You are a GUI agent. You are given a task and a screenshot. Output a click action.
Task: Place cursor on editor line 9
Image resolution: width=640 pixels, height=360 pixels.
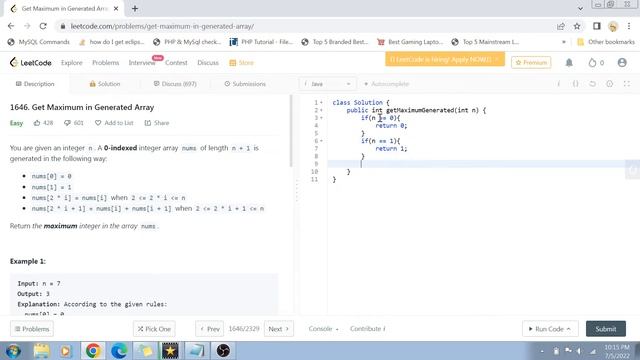click(x=482, y=164)
